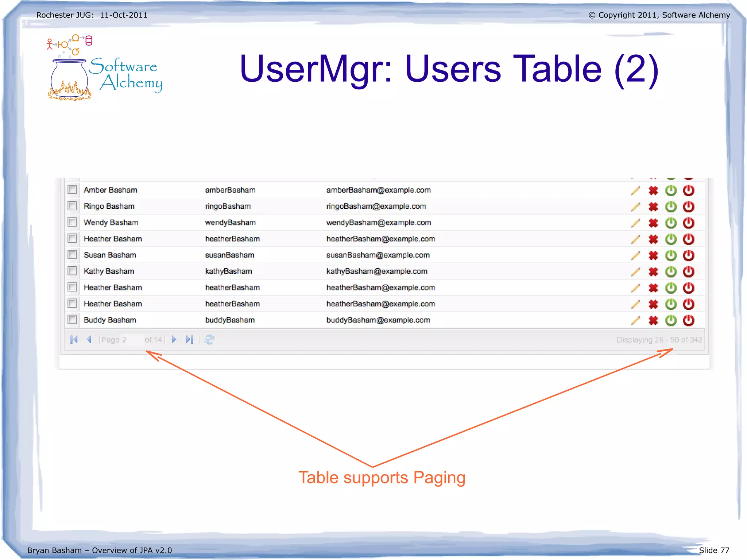Go to the previous page of users

[89, 340]
